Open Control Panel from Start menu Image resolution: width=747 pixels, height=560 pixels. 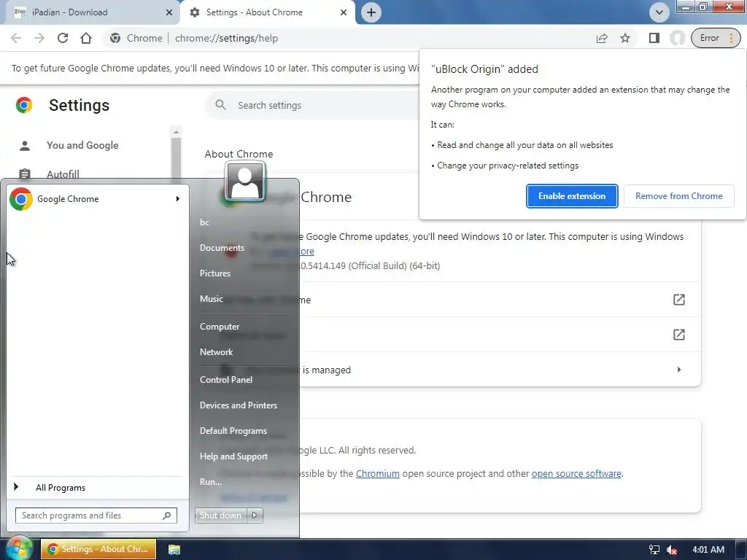coord(226,380)
